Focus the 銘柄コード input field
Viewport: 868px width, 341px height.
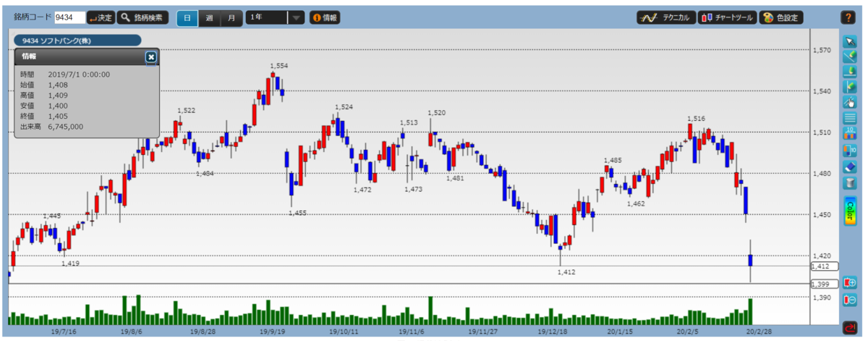69,17
